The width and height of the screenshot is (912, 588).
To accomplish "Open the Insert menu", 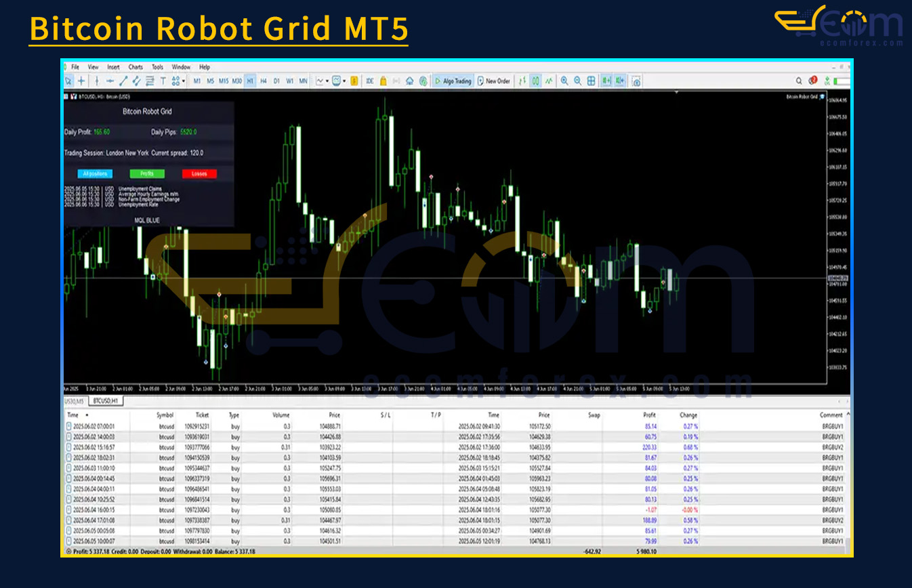I will 113,67.
